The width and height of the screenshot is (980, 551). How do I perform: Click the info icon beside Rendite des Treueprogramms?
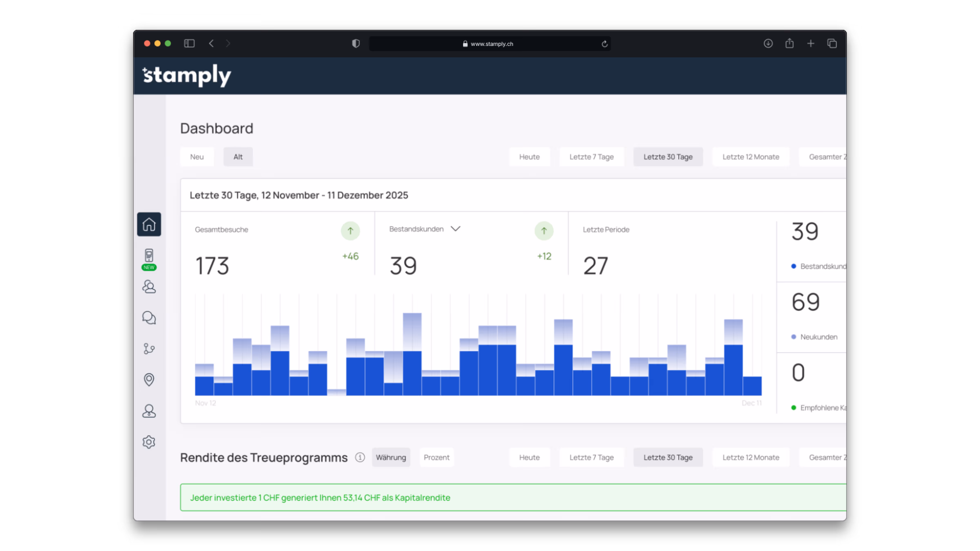coord(360,458)
